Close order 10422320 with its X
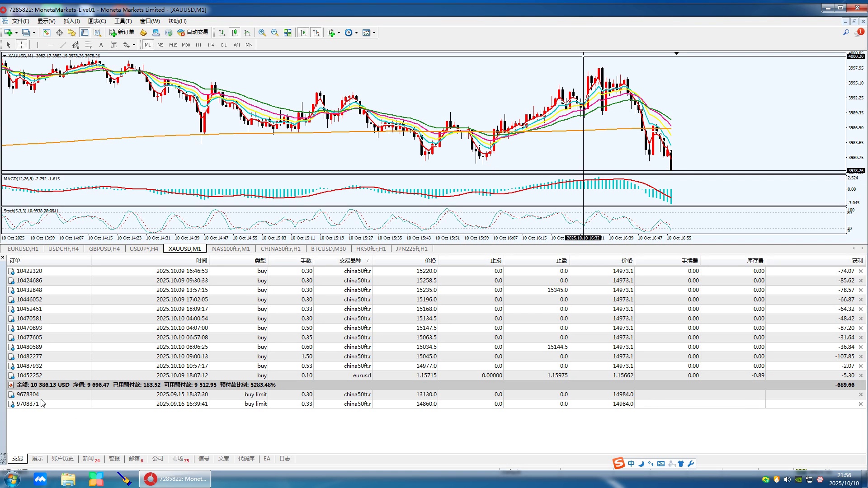The image size is (868, 488). [861, 271]
